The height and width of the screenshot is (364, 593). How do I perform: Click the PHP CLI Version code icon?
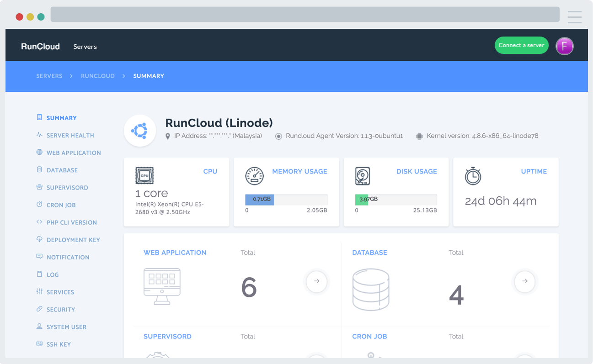click(39, 222)
